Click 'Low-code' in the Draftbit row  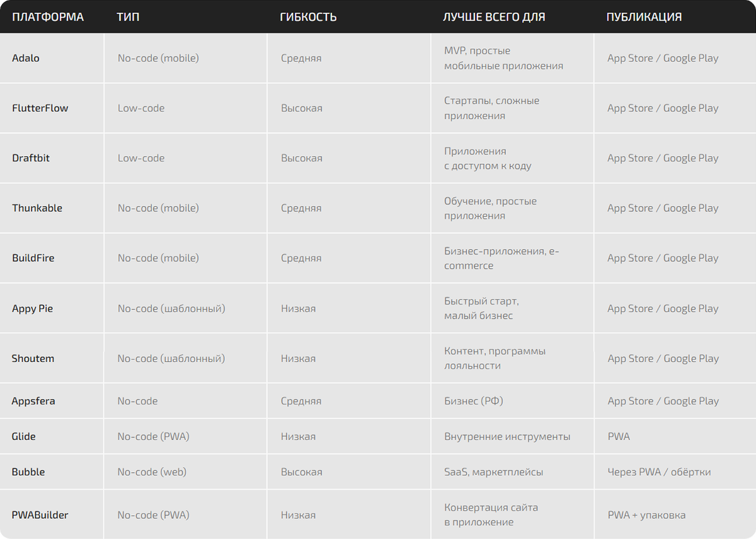(141, 158)
